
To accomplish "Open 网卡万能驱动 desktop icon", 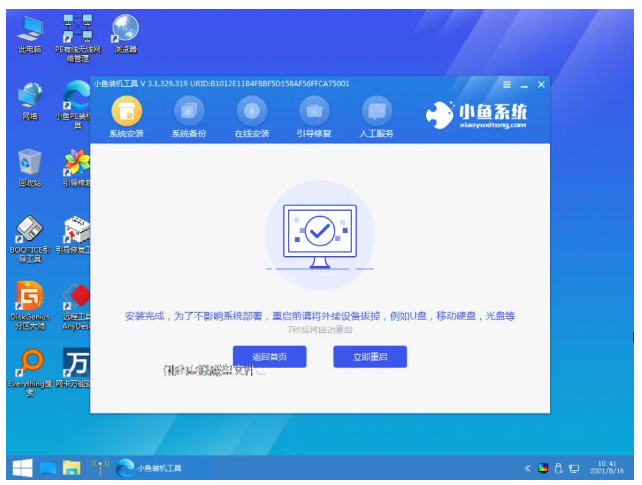I will (x=74, y=368).
